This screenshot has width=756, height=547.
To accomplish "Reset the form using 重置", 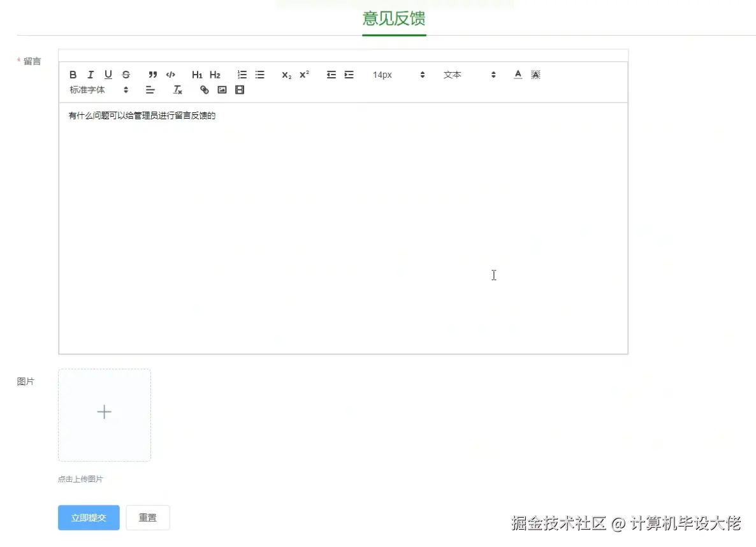I will (x=147, y=518).
